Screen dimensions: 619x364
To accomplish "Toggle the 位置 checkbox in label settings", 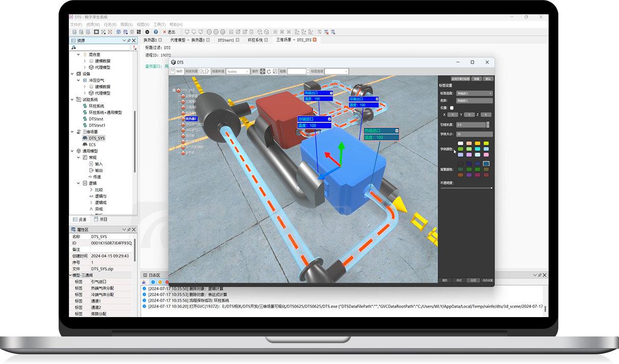I will pos(451,108).
